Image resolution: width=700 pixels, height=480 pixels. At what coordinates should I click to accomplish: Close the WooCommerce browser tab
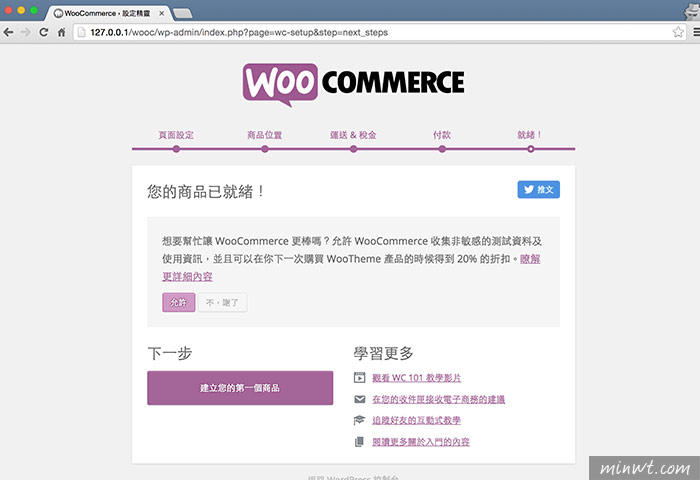click(162, 13)
